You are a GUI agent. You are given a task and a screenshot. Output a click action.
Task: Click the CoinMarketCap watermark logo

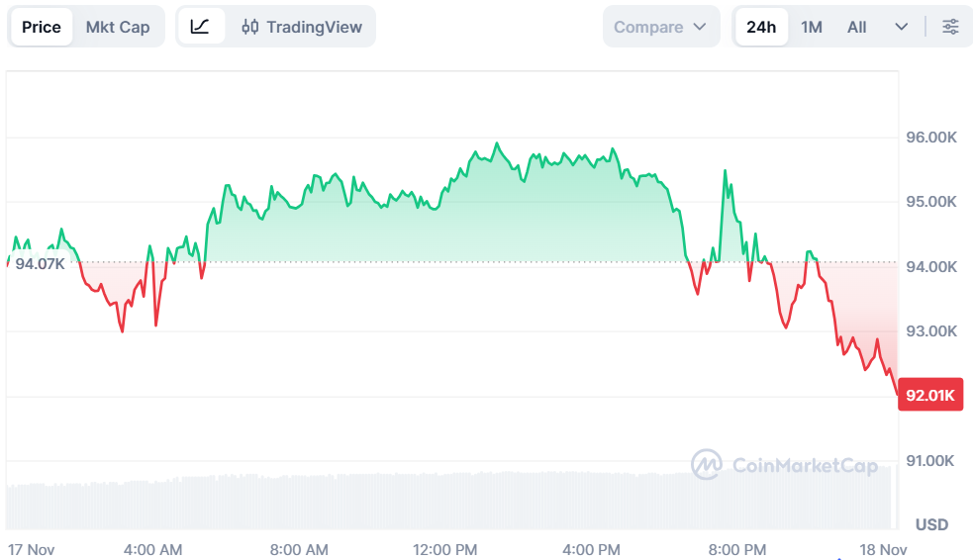click(x=784, y=464)
